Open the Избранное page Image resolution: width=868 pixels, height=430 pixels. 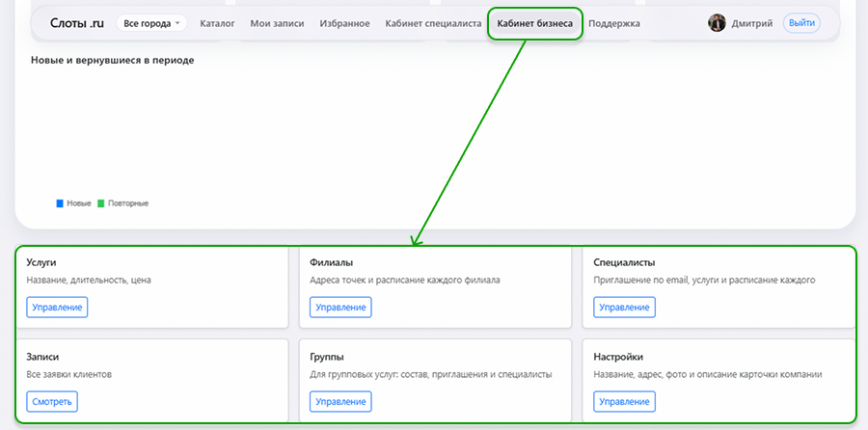345,23
